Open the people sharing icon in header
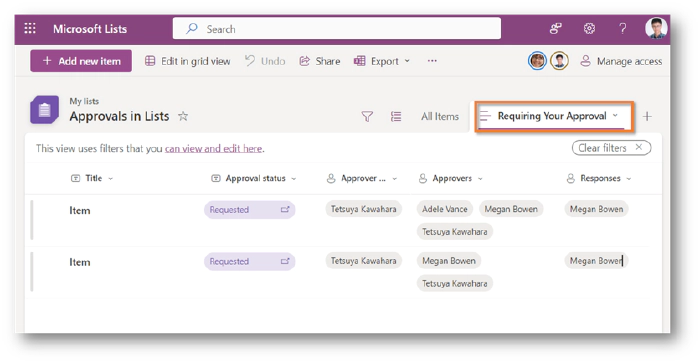 pos(555,29)
